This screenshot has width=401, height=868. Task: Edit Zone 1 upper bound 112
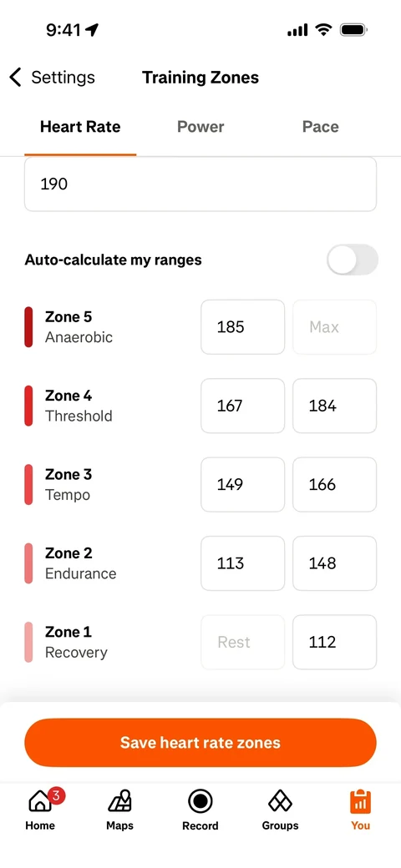pyautogui.click(x=334, y=642)
